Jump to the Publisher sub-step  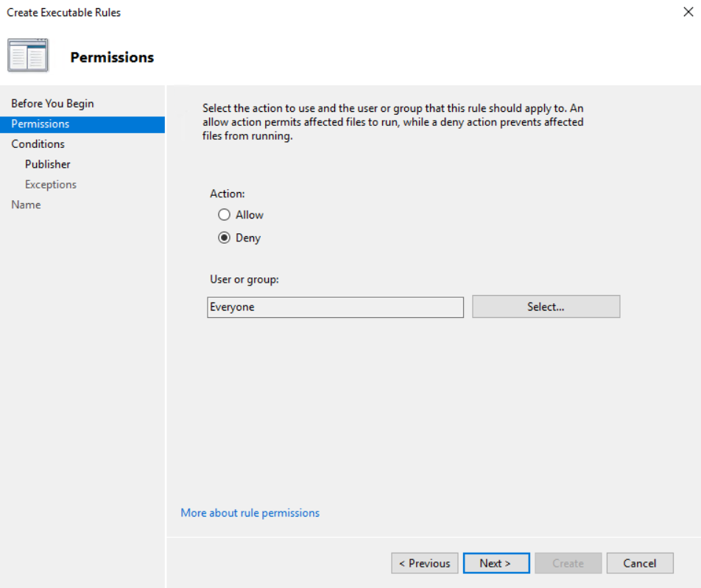click(48, 164)
